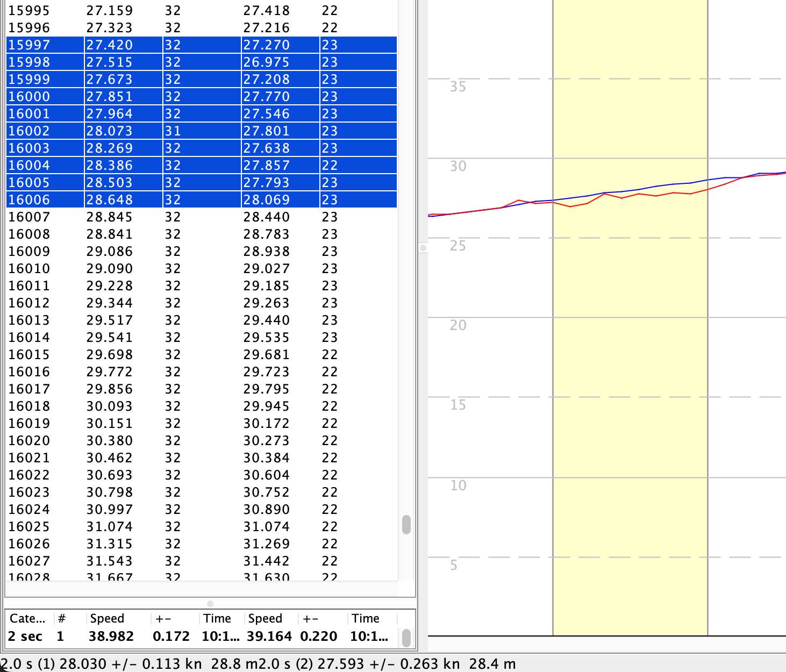Click the results table scrollbar thumb
Image resolution: width=786 pixels, height=672 pixels.
coord(406,638)
